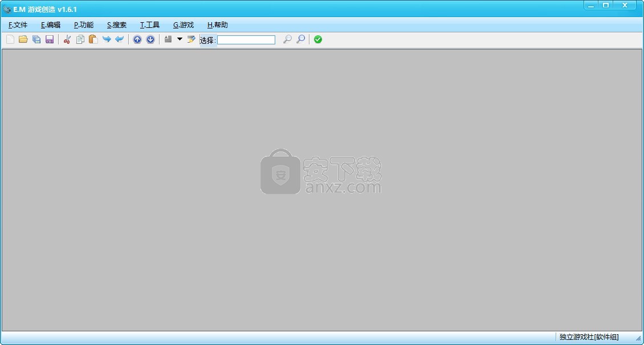Expand the black dropdown arrow in toolbar
The height and width of the screenshot is (345, 644).
[x=180, y=39]
